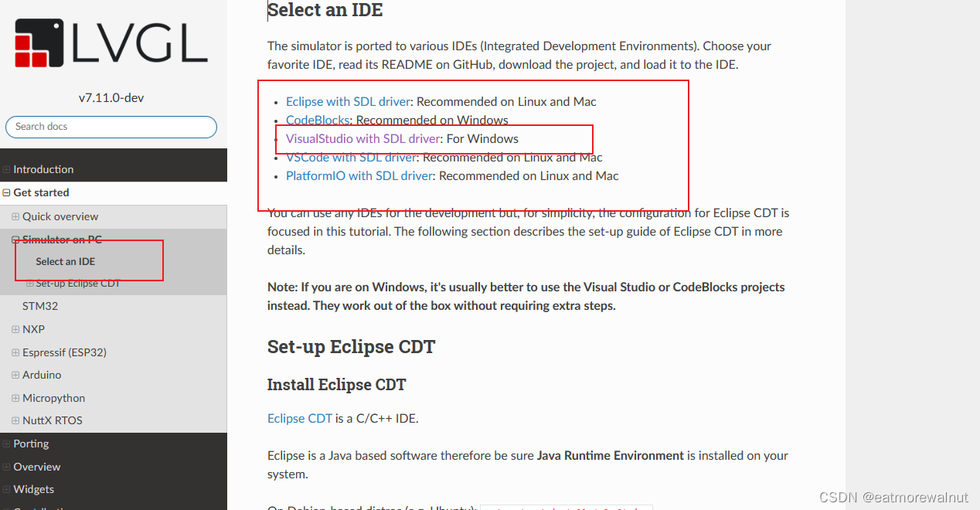Open the PlatformIO with SDL driver link
The image size is (980, 510).
359,175
